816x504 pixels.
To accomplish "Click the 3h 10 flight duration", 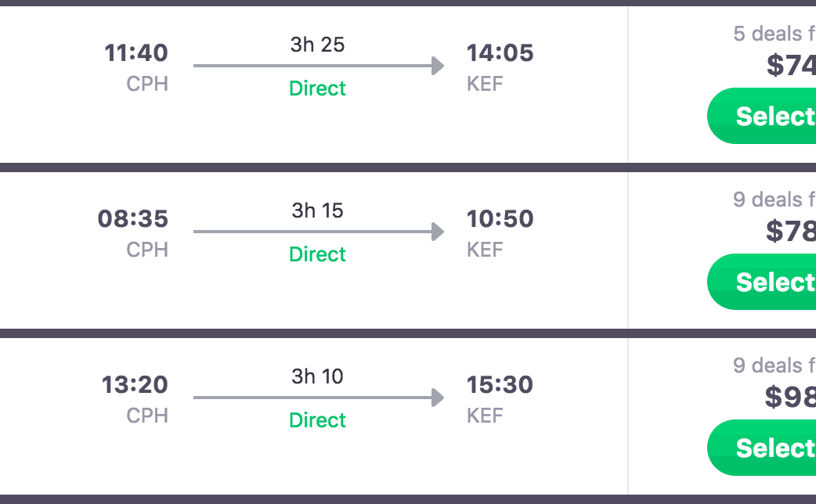I will [x=318, y=376].
